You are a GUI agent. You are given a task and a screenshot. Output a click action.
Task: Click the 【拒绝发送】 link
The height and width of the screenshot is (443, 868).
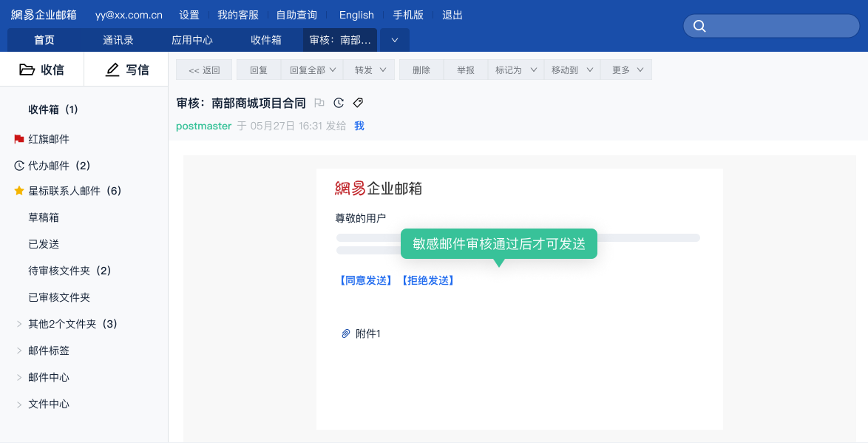[428, 281]
